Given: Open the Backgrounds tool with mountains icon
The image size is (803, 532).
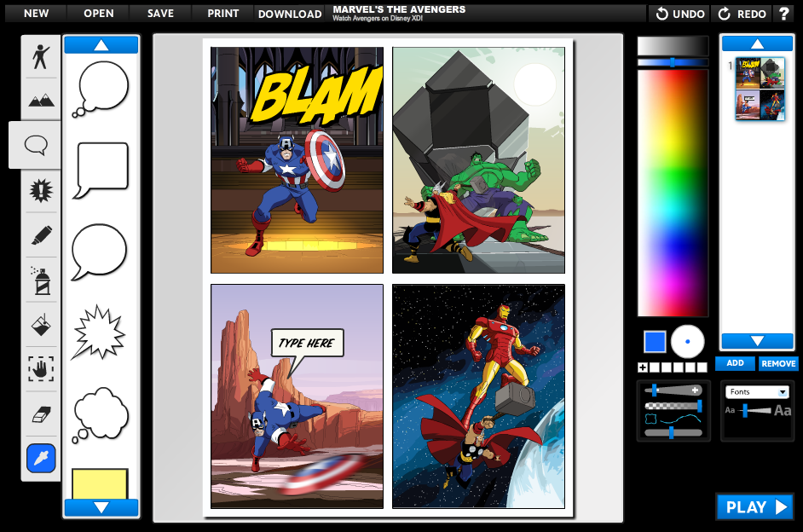Looking at the screenshot, I should point(41,100).
